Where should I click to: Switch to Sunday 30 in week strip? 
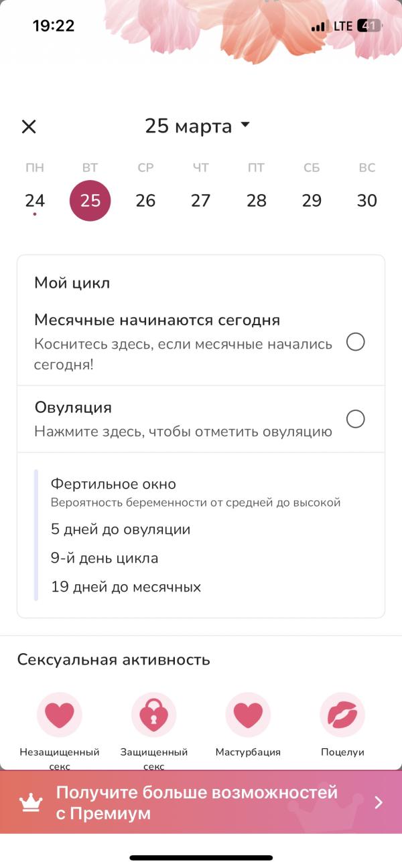(x=367, y=200)
